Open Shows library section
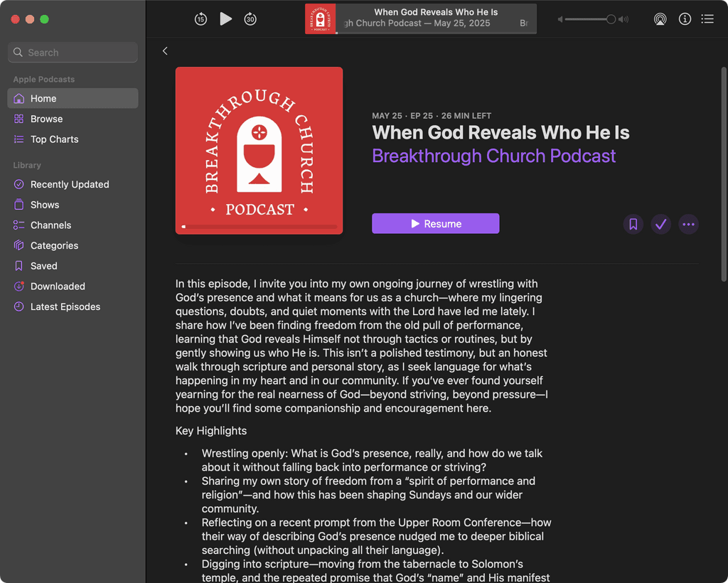The image size is (728, 583). pyautogui.click(x=73, y=205)
